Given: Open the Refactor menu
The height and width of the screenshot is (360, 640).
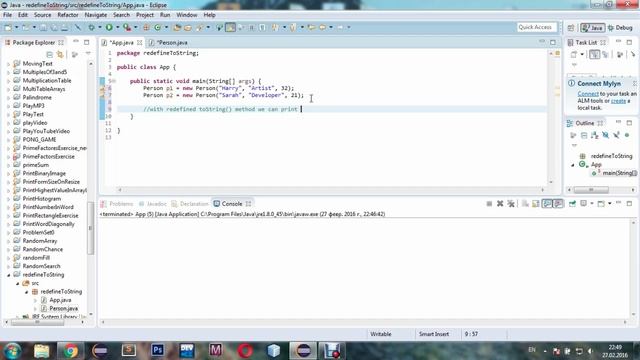Looking at the screenshot, I should pyautogui.click(x=68, y=15).
